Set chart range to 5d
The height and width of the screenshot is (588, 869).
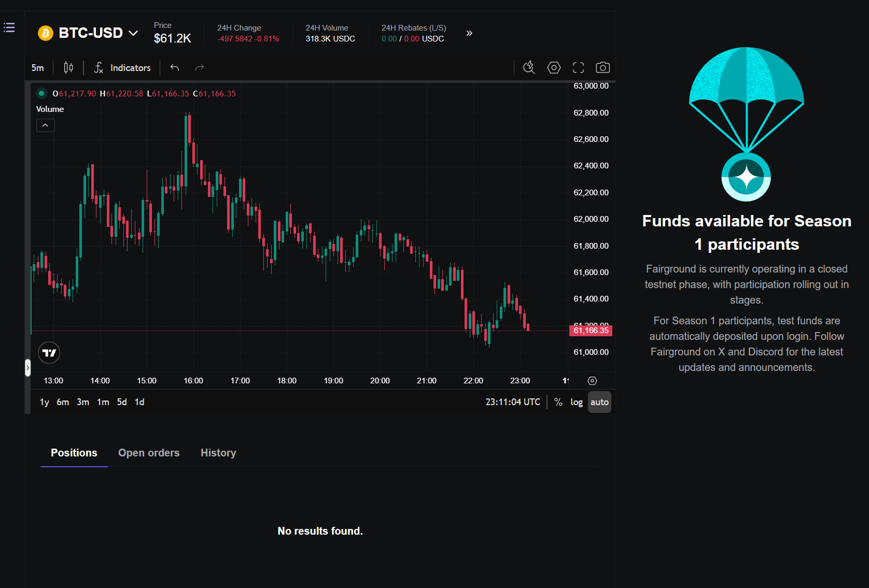pos(122,402)
